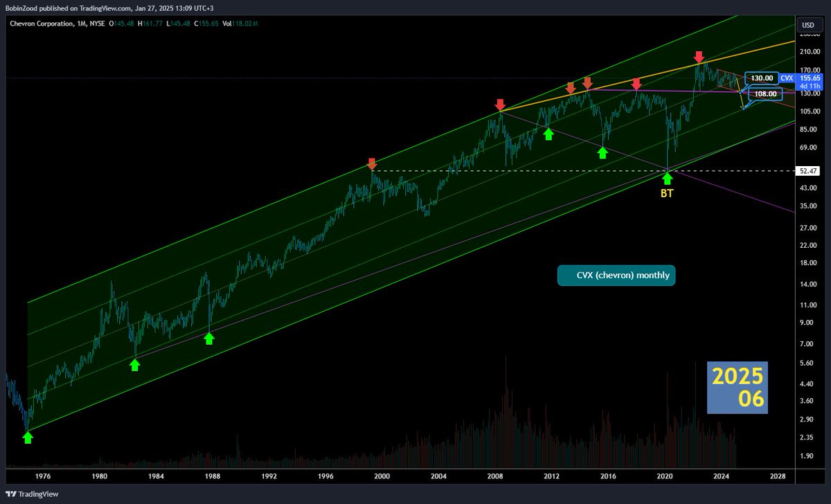
Task: Click the 210.00 price axis label
Action: pyautogui.click(x=809, y=52)
